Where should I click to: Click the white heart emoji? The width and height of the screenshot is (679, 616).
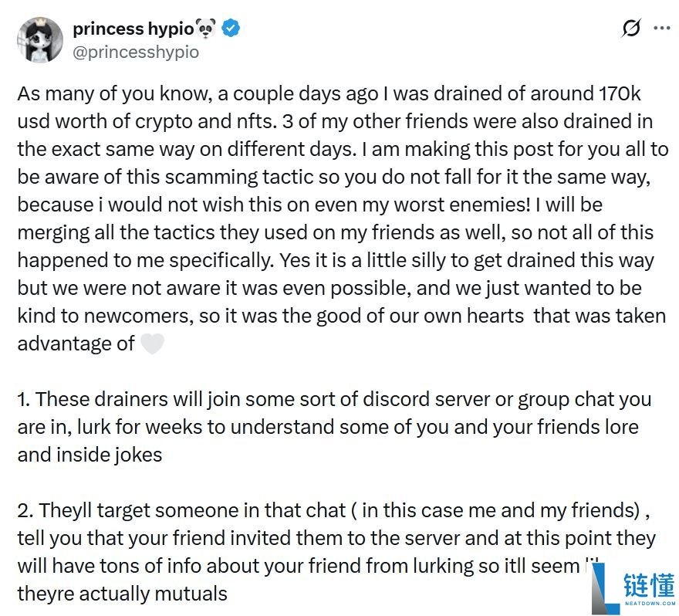[x=152, y=344]
